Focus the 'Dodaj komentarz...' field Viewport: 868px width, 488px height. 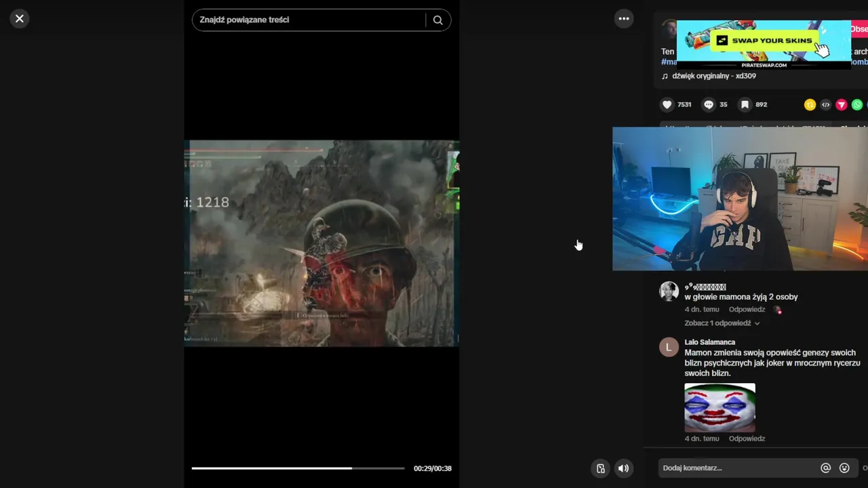[738, 468]
